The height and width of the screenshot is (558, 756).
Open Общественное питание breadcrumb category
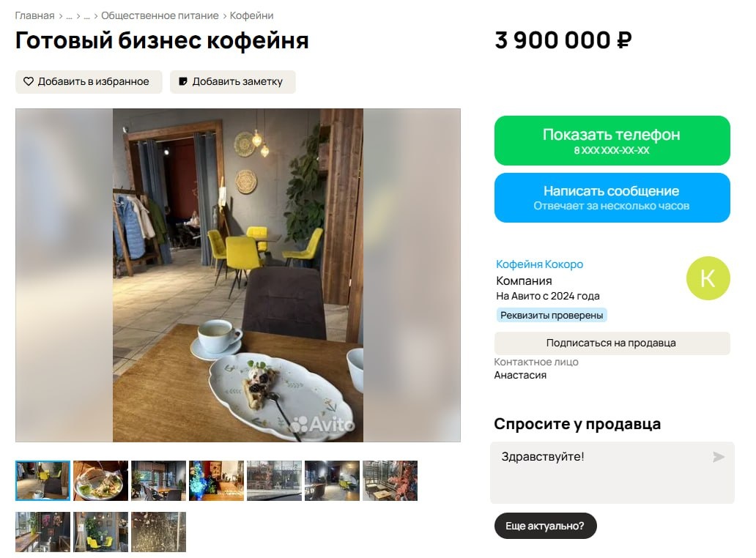(x=160, y=15)
